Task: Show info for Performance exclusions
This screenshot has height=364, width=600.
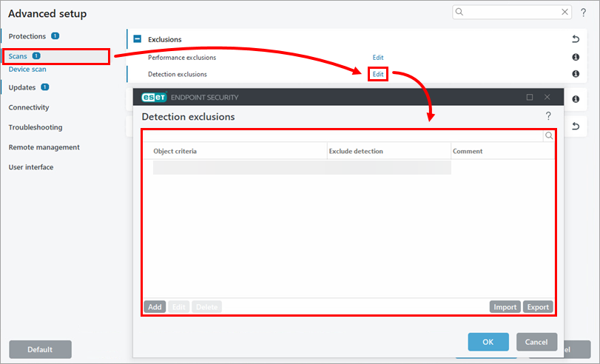Action: (575, 57)
